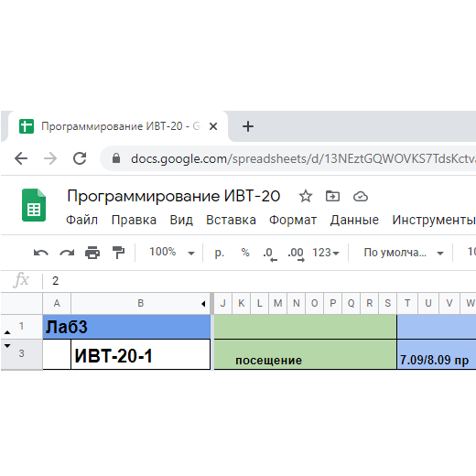476x476 pixels.
Task: Open the Вид menu
Action: point(181,220)
